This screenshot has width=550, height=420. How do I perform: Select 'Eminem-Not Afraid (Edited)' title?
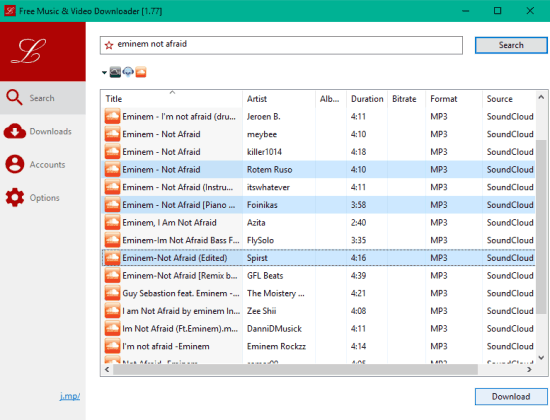(174, 258)
